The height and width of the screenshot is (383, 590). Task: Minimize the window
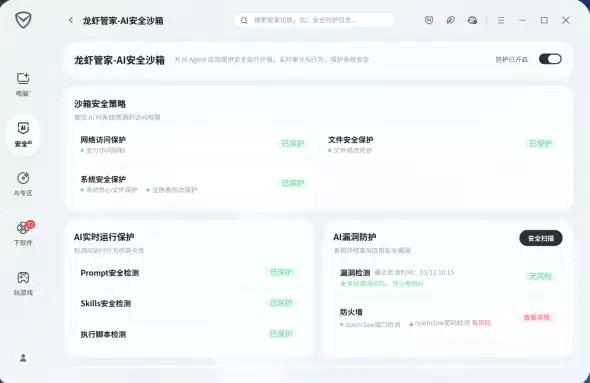(522, 20)
